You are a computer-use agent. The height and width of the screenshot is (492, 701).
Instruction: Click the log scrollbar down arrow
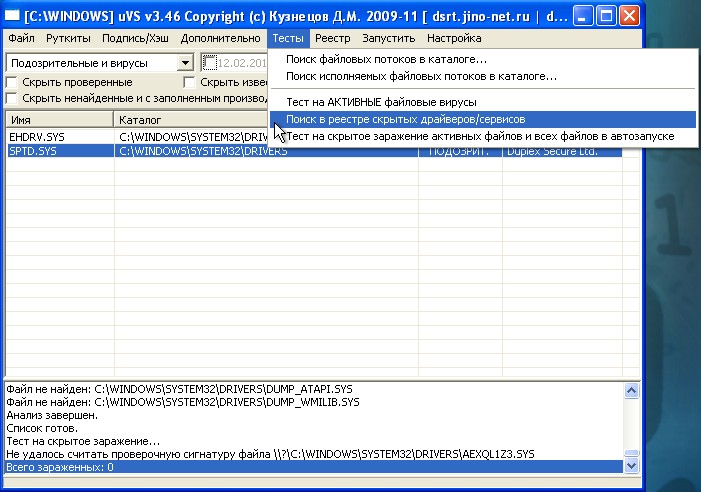[x=631, y=466]
